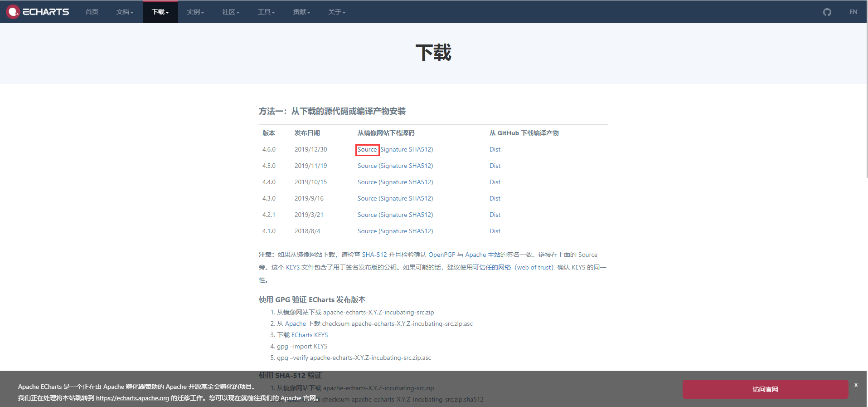Screen dimensions: 868x407
Task: Expand the 下载 dropdown menu
Action: [160, 12]
